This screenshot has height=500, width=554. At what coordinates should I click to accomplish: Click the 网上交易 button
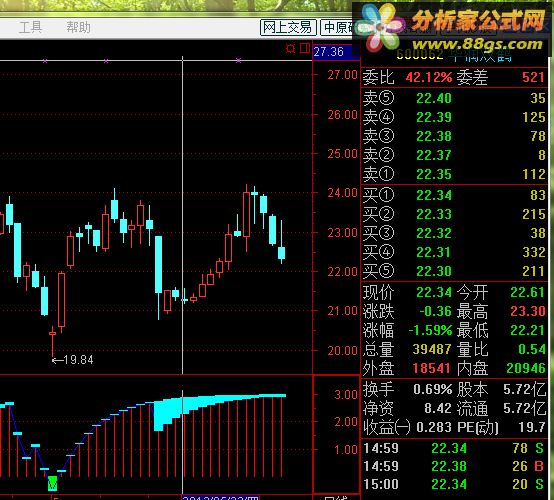coord(288,27)
